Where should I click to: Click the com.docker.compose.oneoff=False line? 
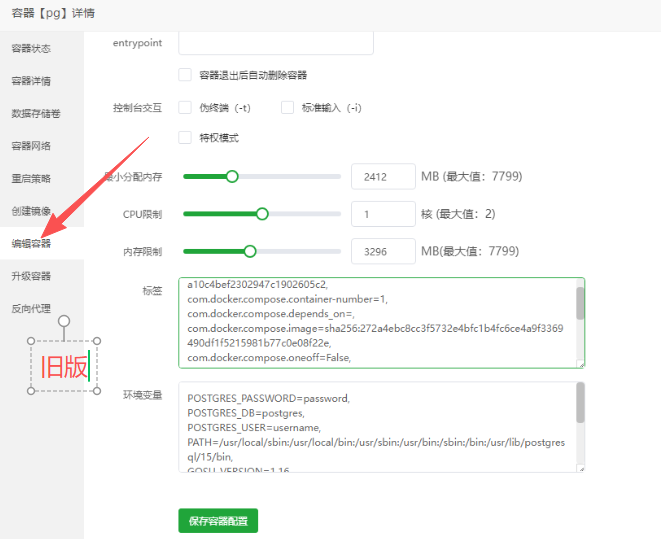(x=269, y=358)
